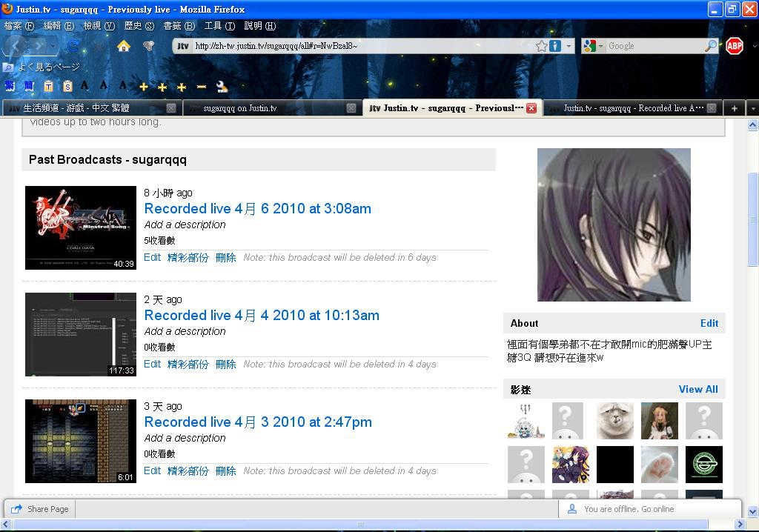Open the 40:39 video thumbnail
Viewport: 759px width, 532px height.
click(x=81, y=227)
